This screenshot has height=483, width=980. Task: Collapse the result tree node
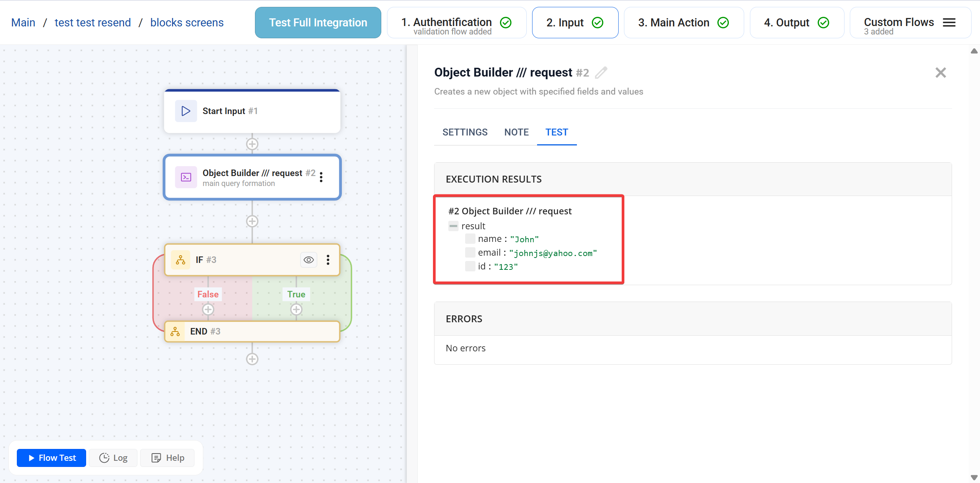click(453, 226)
